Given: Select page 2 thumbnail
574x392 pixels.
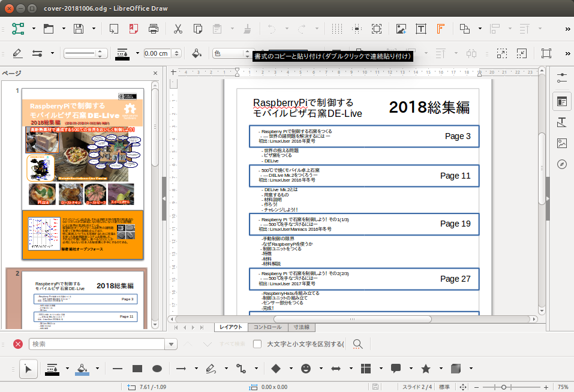Looking at the screenshot, I should pyautogui.click(x=83, y=300).
